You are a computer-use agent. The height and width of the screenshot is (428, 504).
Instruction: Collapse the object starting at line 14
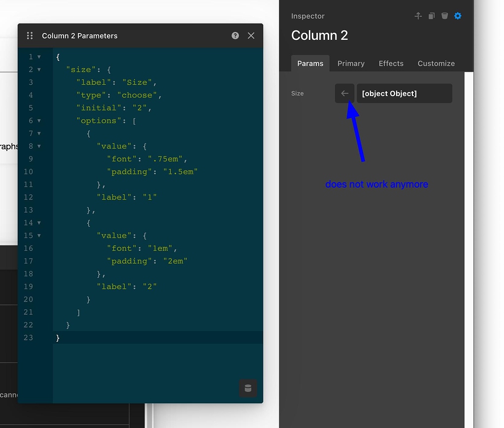point(39,223)
